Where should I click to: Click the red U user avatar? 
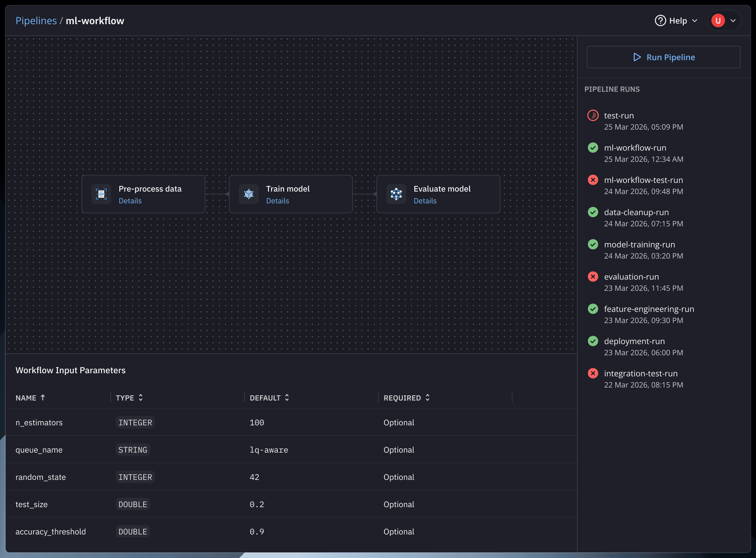click(x=718, y=20)
